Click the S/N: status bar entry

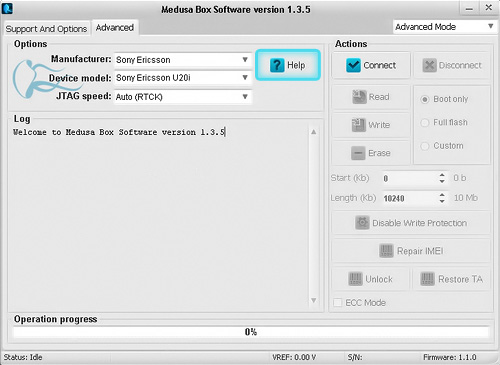click(x=355, y=357)
